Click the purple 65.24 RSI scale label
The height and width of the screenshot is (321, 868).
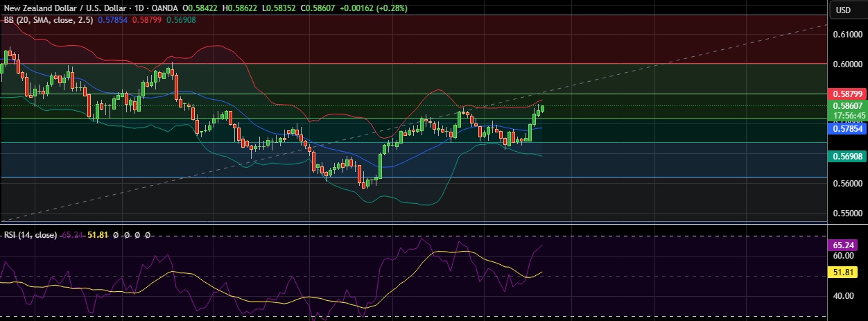click(847, 245)
